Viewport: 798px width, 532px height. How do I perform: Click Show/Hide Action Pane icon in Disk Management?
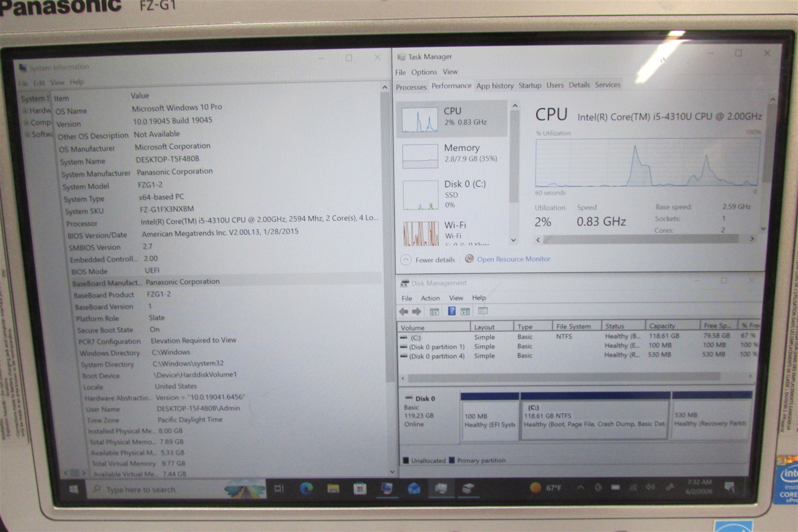465,311
